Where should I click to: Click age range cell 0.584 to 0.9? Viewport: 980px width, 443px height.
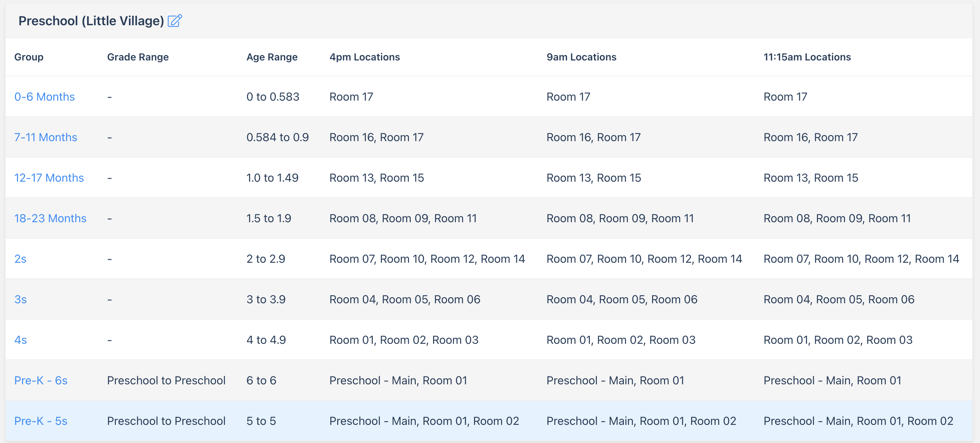click(278, 137)
